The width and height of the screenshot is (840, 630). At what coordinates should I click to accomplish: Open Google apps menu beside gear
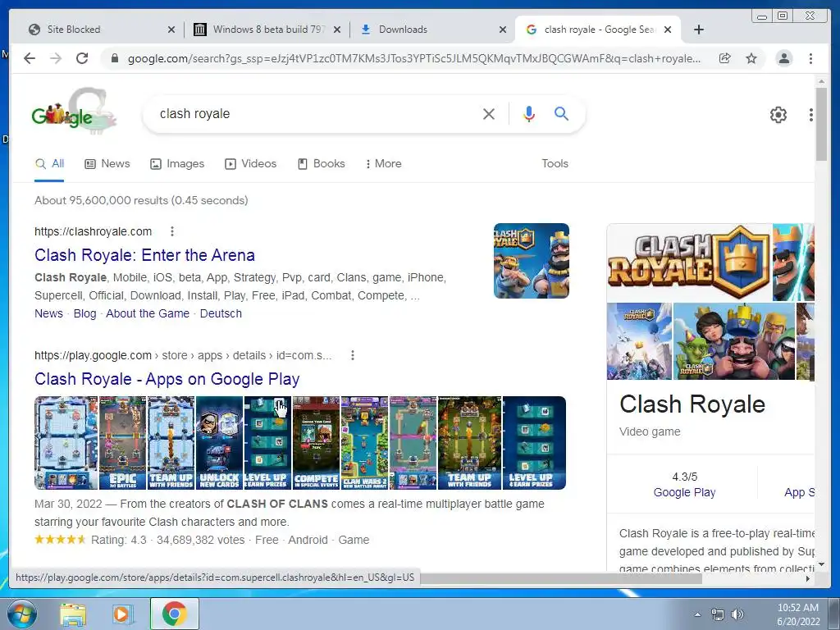811,115
